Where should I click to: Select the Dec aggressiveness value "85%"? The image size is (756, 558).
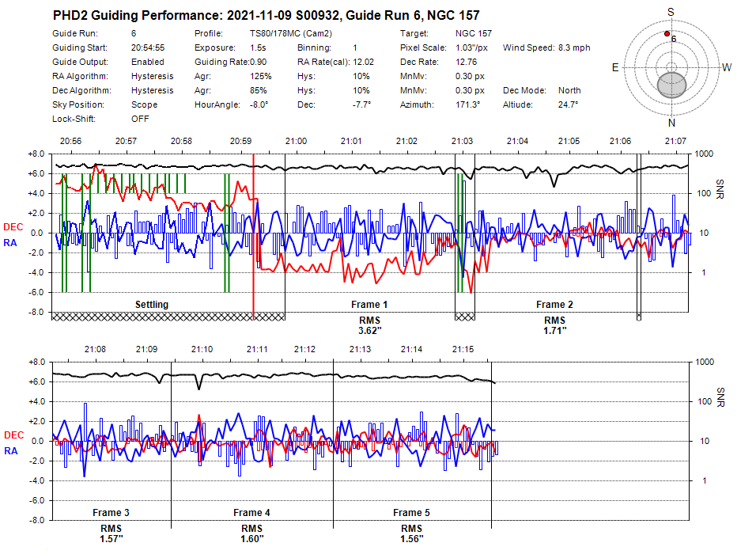click(x=258, y=90)
